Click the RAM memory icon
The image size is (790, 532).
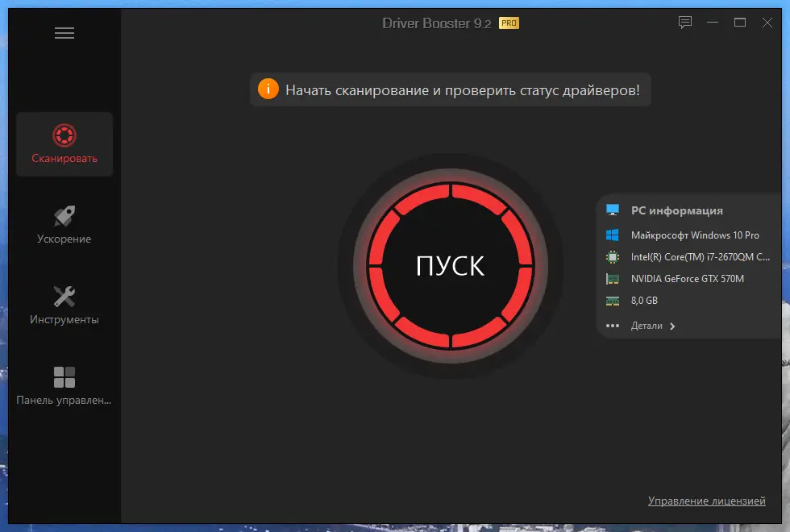tap(613, 301)
